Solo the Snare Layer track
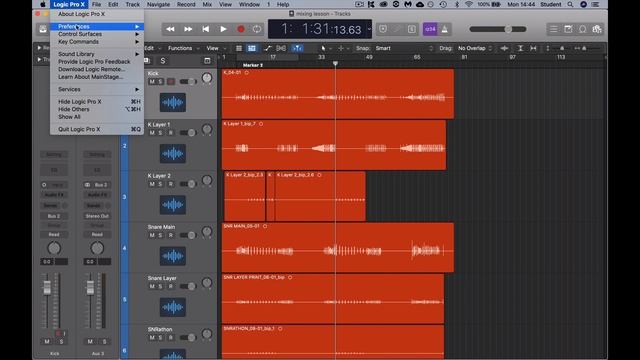This screenshot has width=640, height=360. click(x=160, y=286)
